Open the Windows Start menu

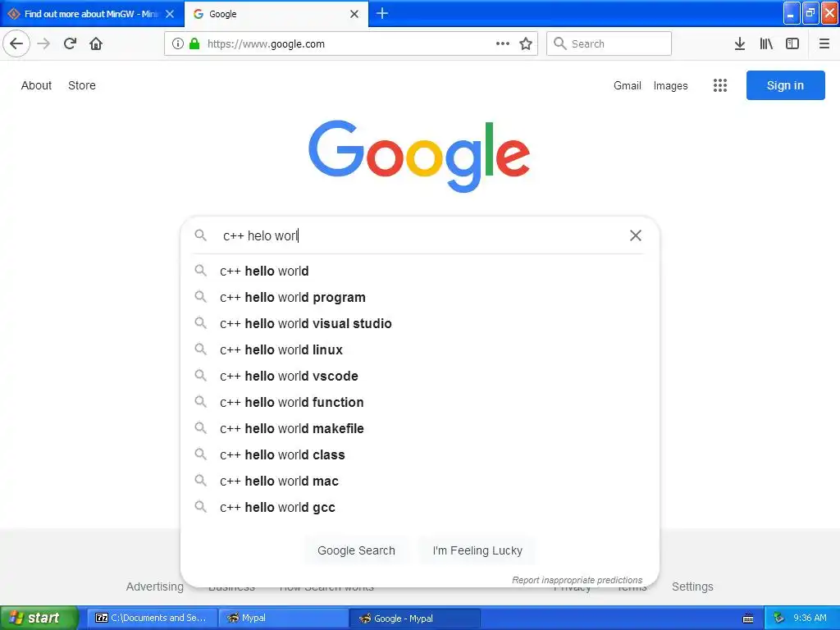tap(39, 618)
